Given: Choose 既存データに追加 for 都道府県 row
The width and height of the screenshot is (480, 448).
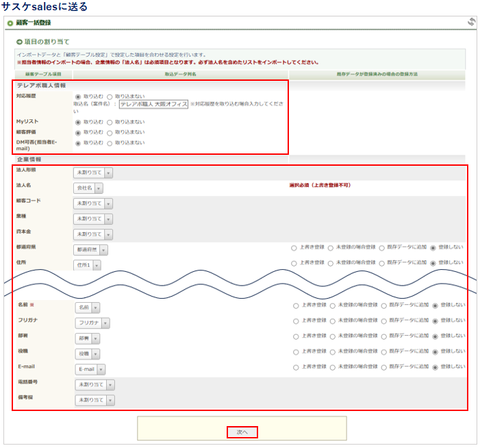Looking at the screenshot, I should click(381, 248).
